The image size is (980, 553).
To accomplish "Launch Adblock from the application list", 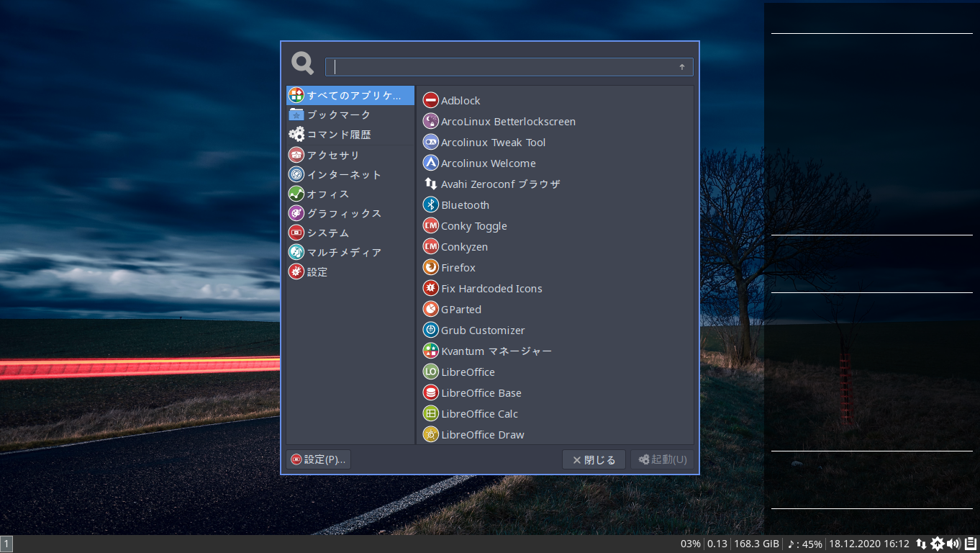I will [555, 100].
